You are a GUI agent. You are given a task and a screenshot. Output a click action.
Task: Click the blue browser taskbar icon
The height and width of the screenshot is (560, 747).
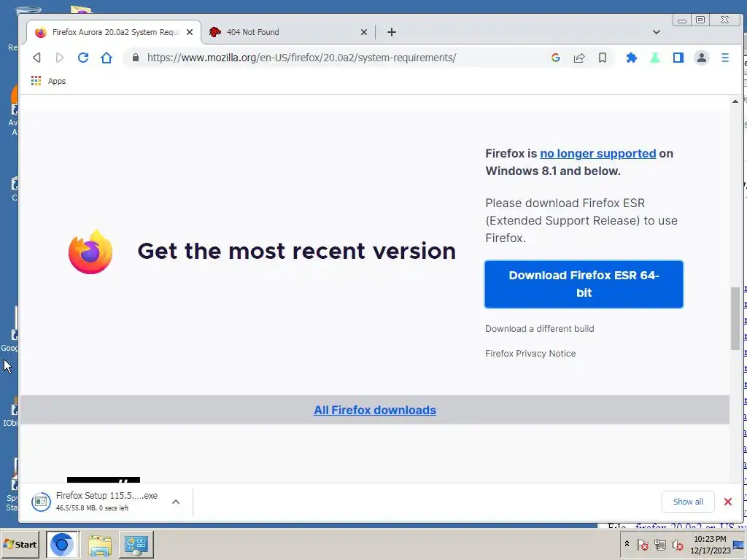pos(63,544)
